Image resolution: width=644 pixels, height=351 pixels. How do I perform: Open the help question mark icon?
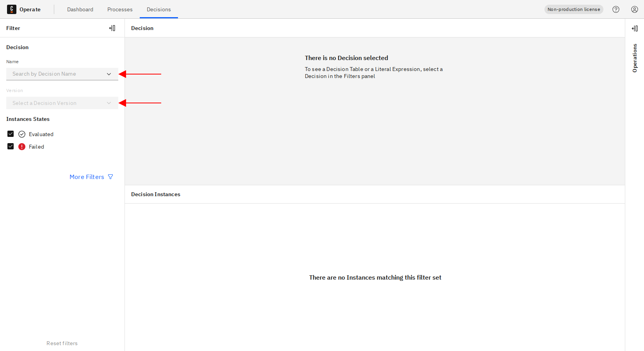click(616, 9)
